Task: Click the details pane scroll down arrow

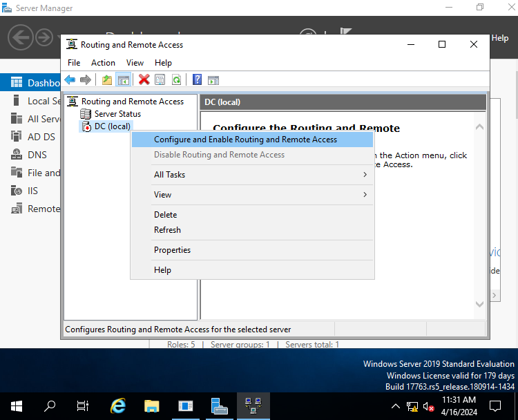Action: [480, 304]
